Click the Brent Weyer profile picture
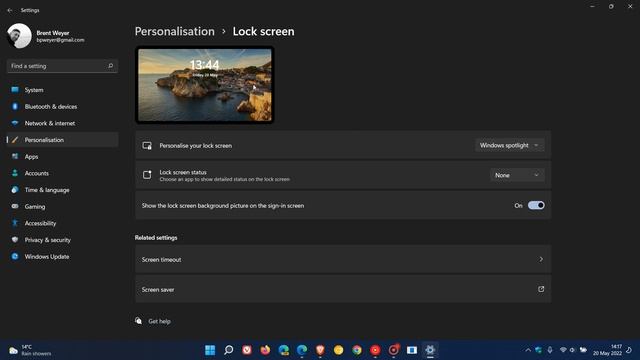 click(19, 36)
